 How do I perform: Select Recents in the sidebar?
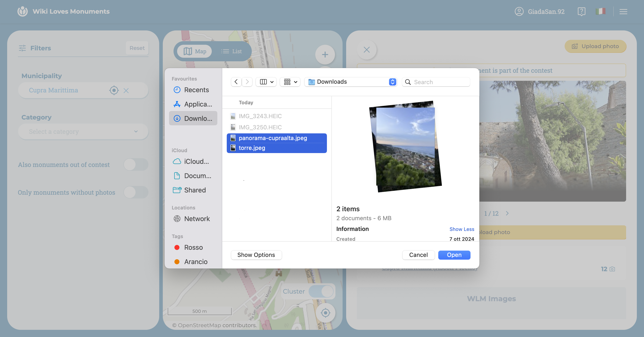[x=196, y=90]
